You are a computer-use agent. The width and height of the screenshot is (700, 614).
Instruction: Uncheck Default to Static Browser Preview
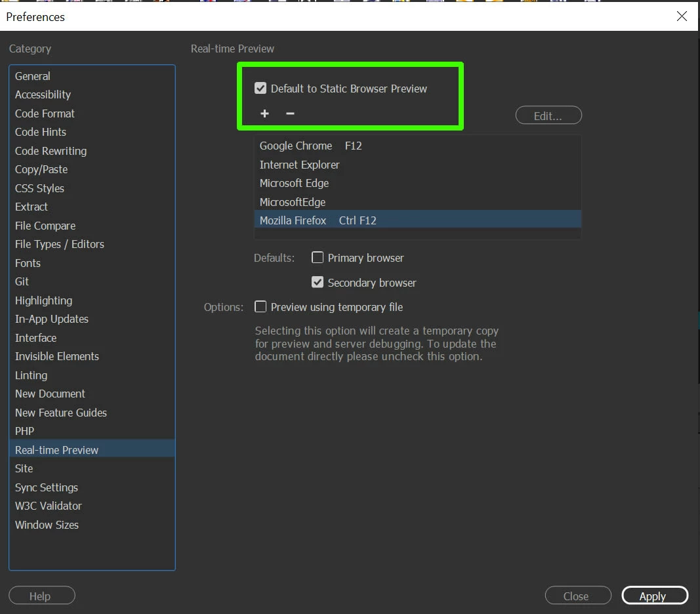[260, 88]
